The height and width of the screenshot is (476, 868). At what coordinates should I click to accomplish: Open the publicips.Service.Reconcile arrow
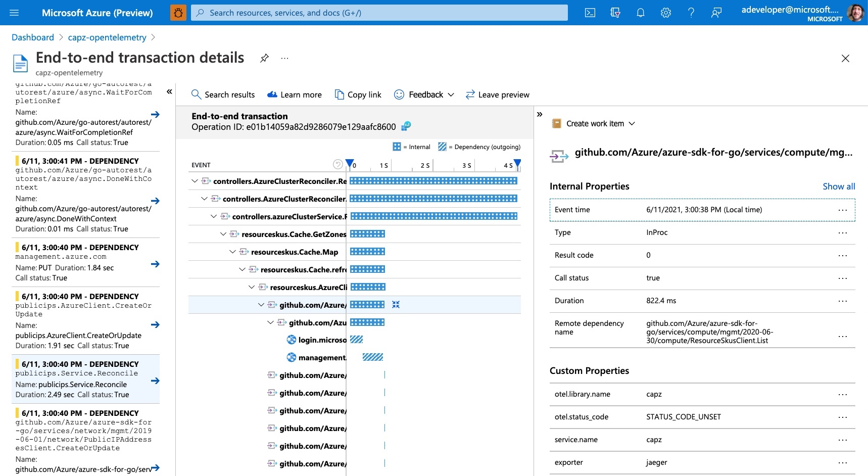coord(155,381)
